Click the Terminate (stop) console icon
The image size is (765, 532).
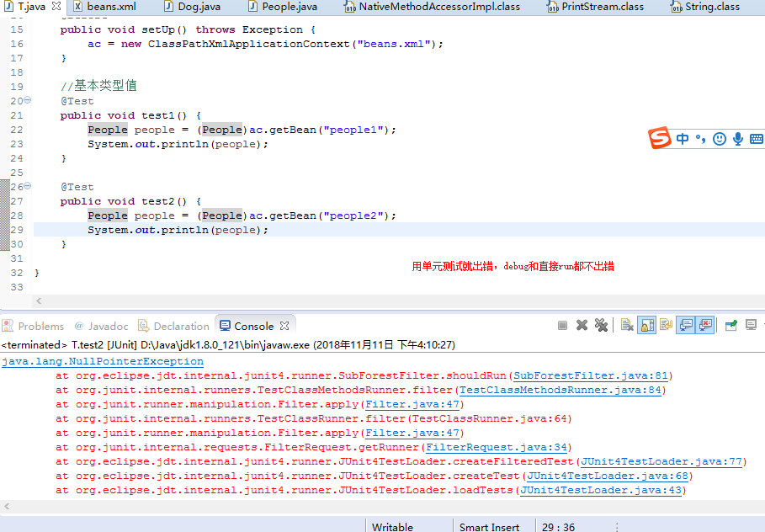(x=562, y=325)
